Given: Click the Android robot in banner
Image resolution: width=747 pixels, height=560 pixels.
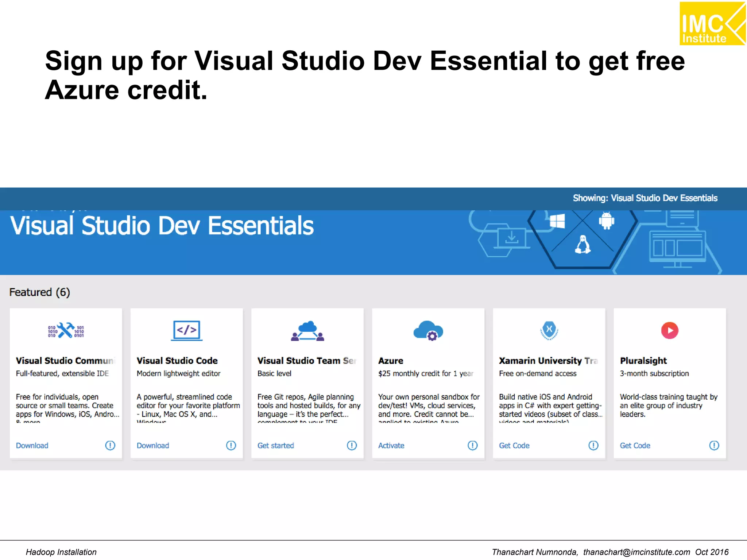Looking at the screenshot, I should [606, 221].
